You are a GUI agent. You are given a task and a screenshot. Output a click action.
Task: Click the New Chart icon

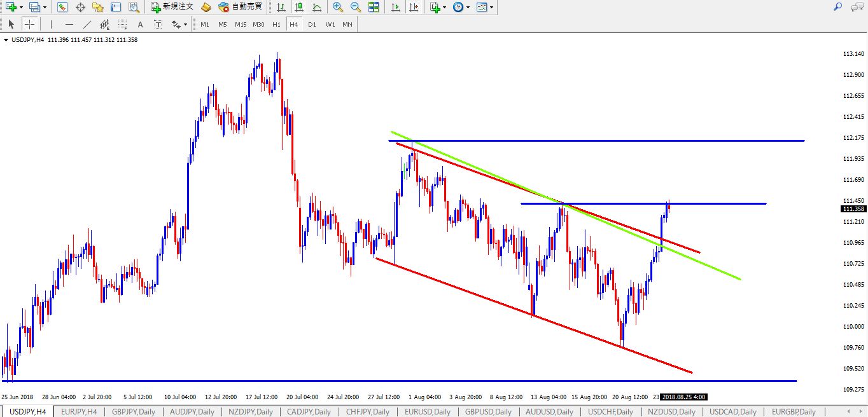click(x=11, y=7)
